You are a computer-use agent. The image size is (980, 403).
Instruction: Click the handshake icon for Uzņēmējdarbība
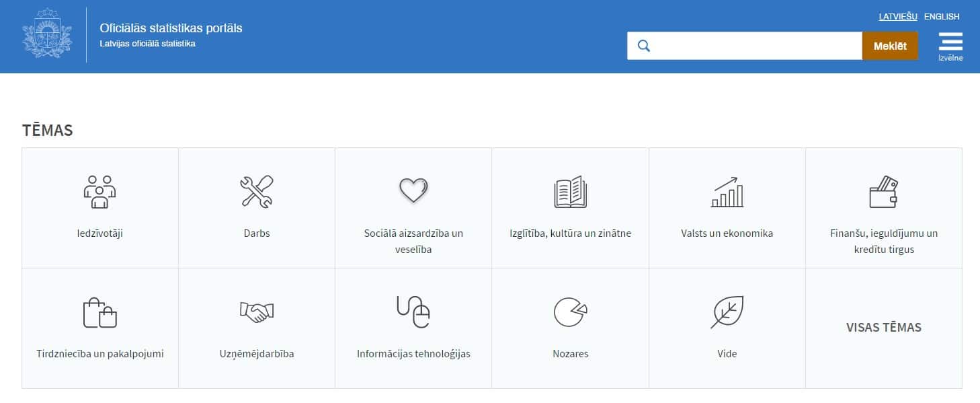click(x=257, y=312)
